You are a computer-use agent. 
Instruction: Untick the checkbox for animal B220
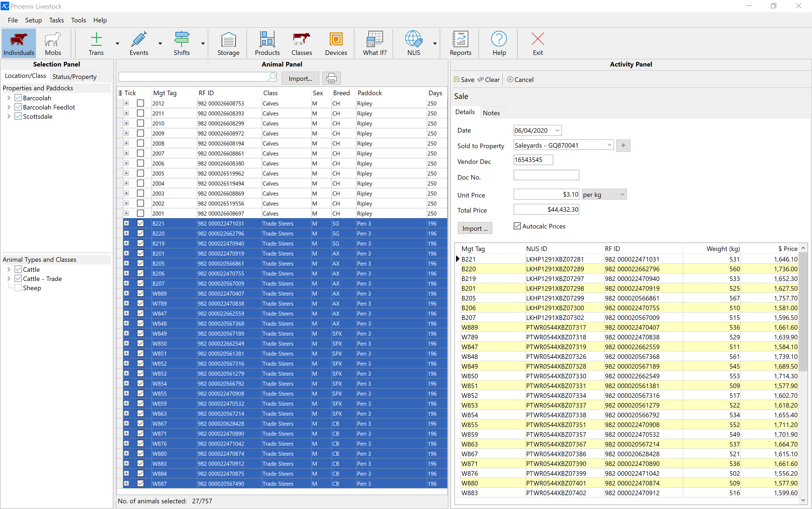click(x=140, y=233)
